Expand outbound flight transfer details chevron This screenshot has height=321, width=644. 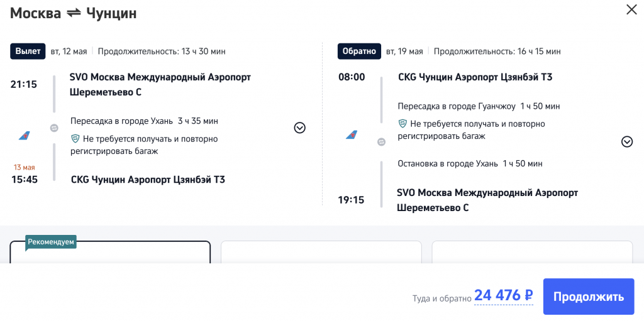[x=300, y=128]
